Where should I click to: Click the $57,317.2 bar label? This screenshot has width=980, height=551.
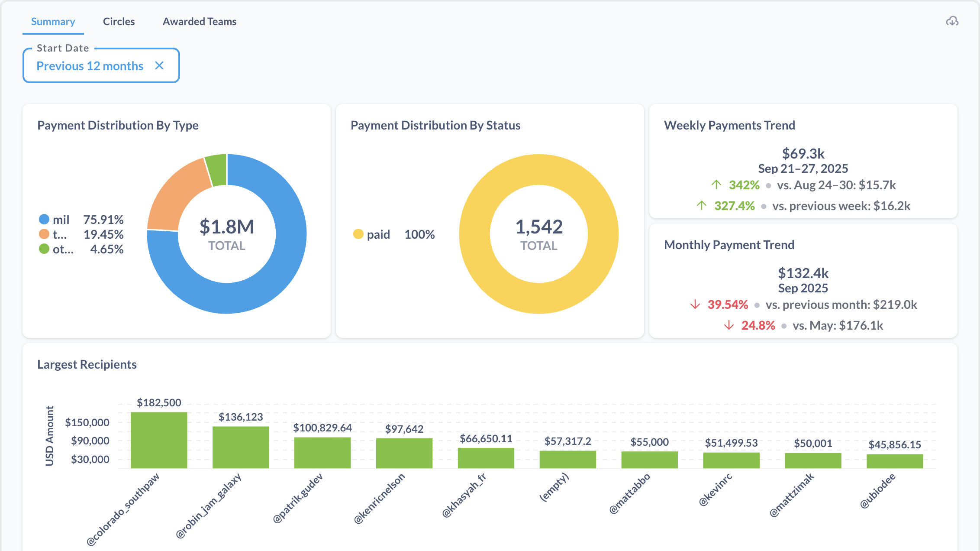click(568, 441)
